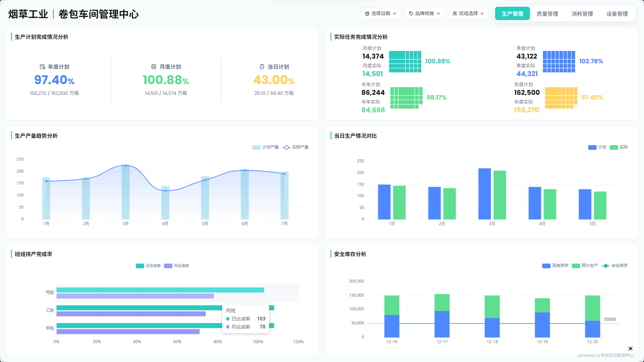The width and height of the screenshot is (644, 362).
Task: Click the tag icon in 品牌规格 selector
Action: pos(411,14)
